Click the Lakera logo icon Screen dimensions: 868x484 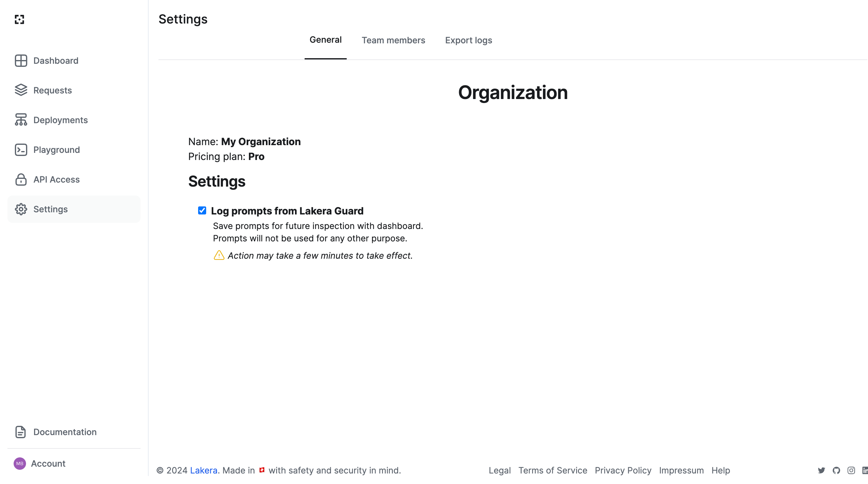click(x=20, y=20)
